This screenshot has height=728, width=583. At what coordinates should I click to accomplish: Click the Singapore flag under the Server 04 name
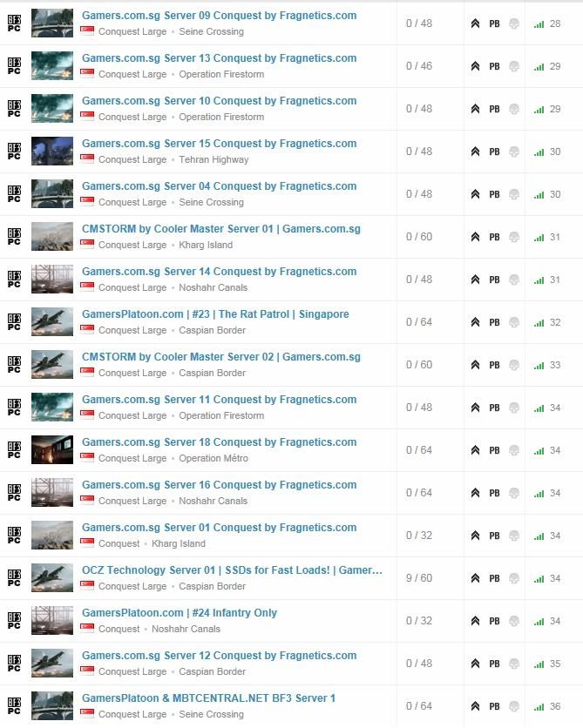(87, 202)
